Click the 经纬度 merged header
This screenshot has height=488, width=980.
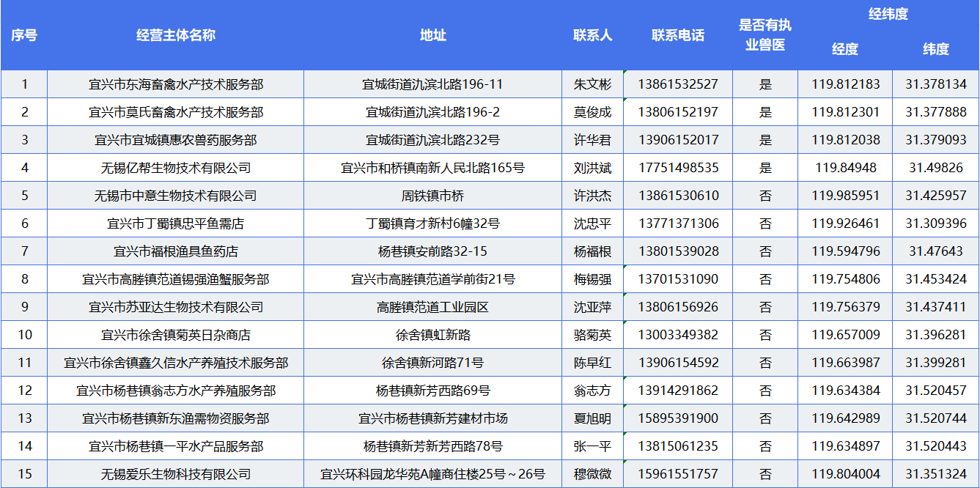click(x=888, y=14)
